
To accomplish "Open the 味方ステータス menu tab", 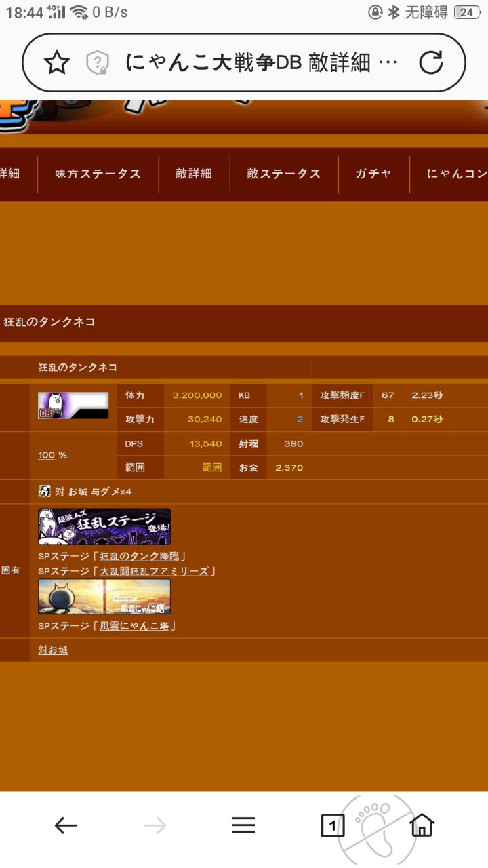I will (98, 174).
